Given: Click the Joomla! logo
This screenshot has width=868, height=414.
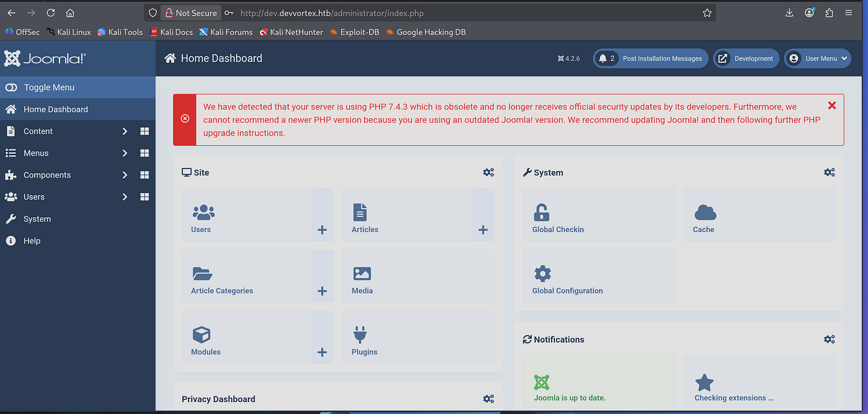Looking at the screenshot, I should (x=45, y=58).
